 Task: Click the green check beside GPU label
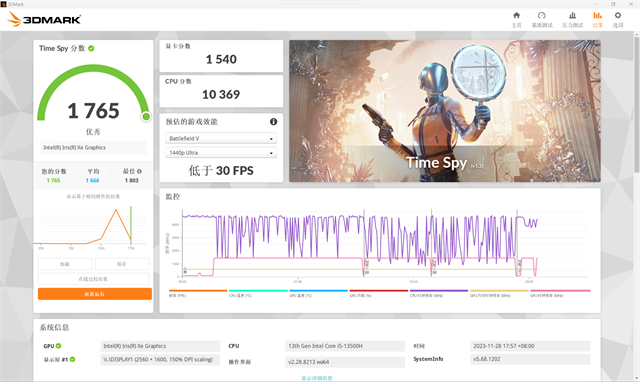58,346
